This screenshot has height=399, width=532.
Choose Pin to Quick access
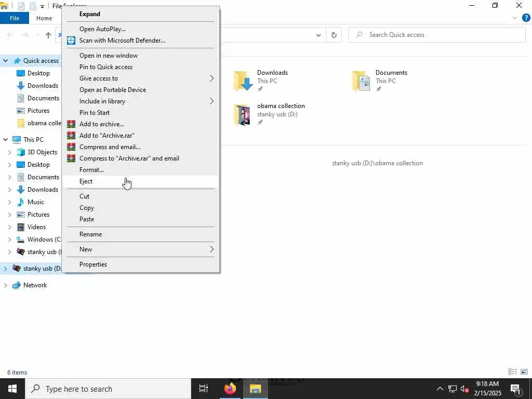click(x=140, y=67)
